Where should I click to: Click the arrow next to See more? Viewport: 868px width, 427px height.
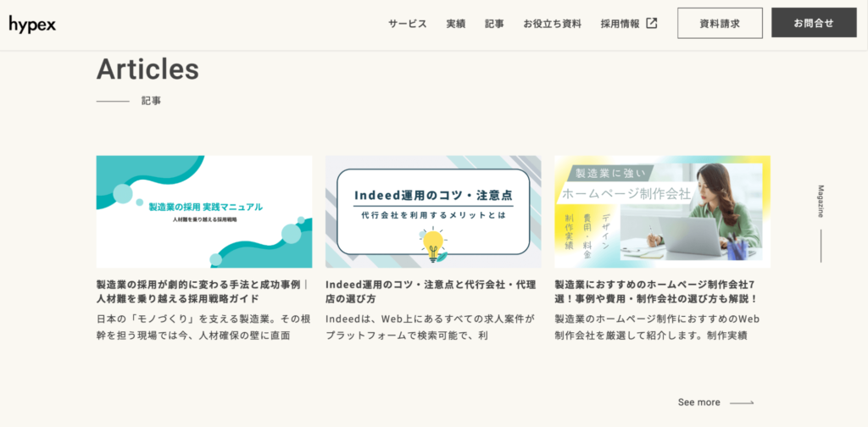(742, 402)
